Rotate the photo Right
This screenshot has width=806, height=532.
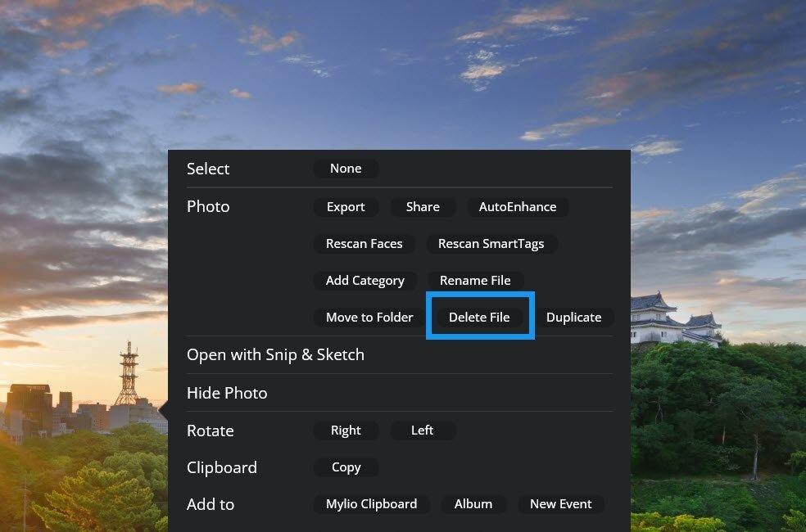(346, 431)
